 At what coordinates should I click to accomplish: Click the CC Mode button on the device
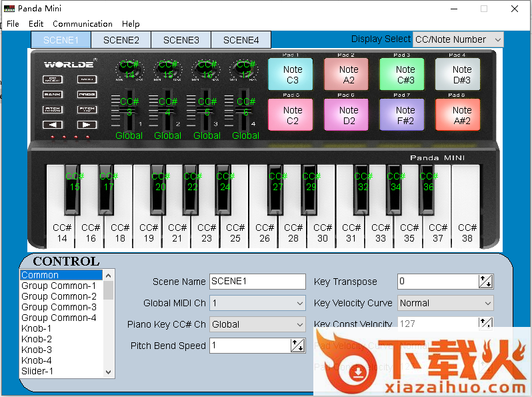coord(53,79)
